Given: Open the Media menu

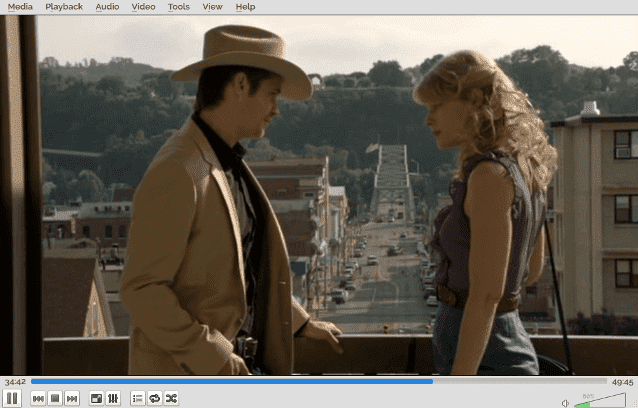Looking at the screenshot, I should click(x=20, y=7).
